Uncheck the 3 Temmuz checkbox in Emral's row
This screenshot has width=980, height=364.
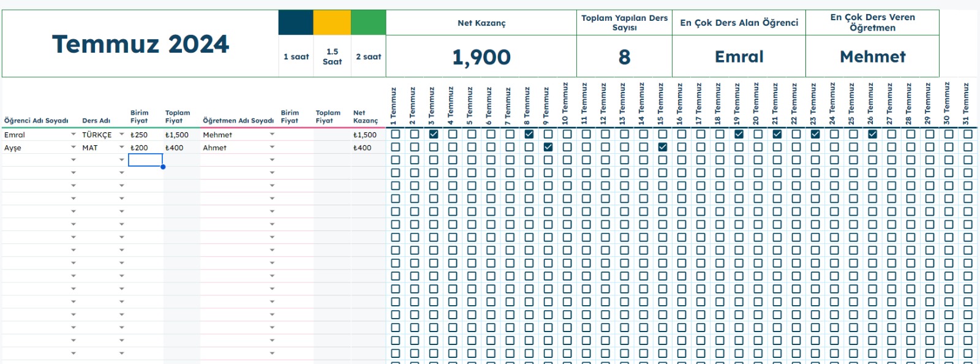434,134
